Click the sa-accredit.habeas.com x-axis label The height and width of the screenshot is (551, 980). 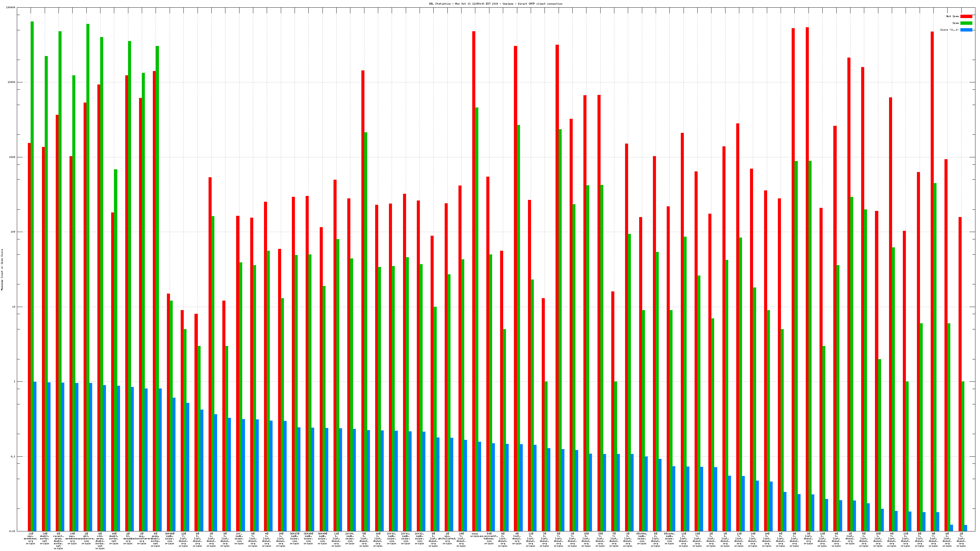point(489,538)
